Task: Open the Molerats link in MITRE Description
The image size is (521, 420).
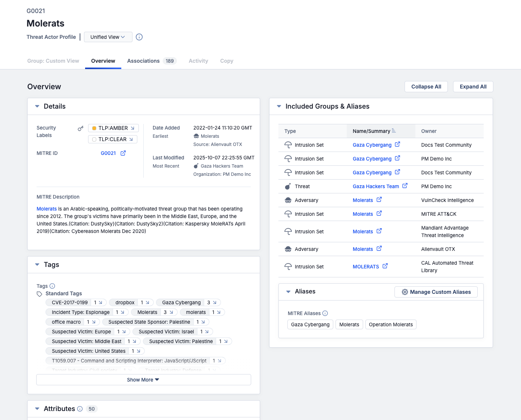Action: 46,209
